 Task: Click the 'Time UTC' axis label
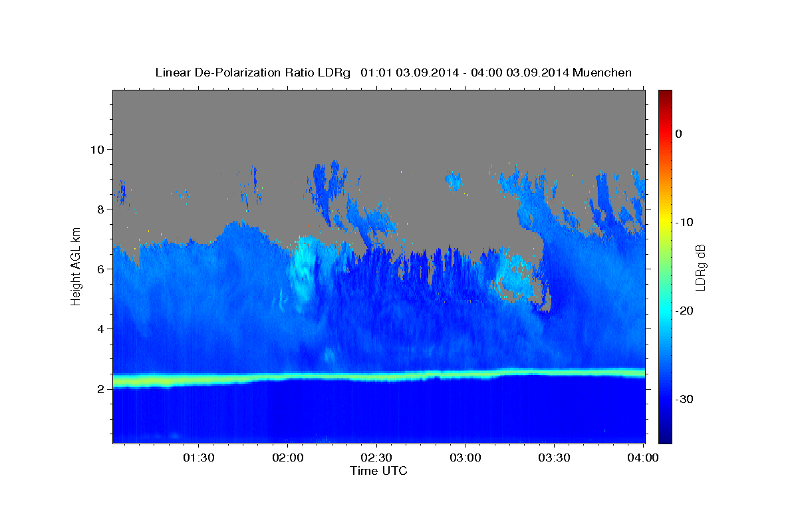tap(378, 471)
